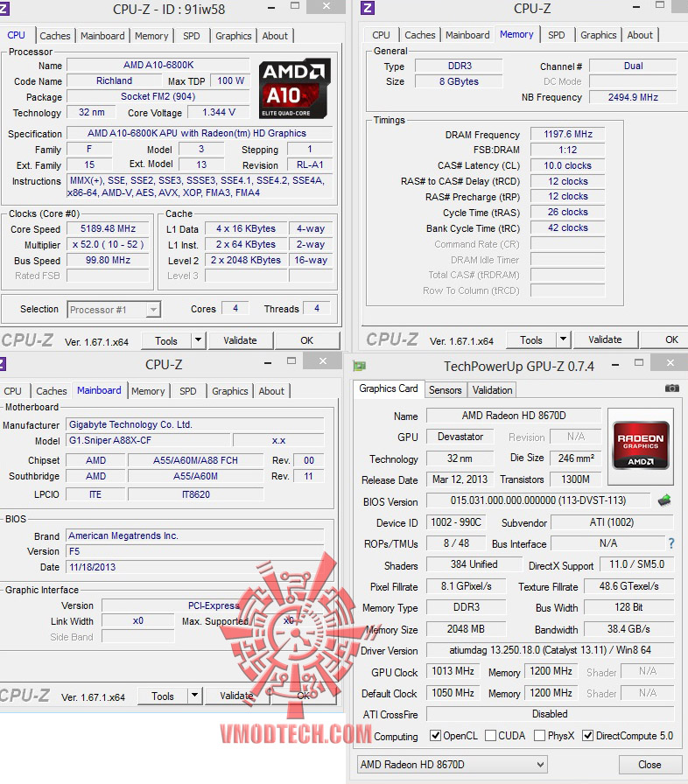Switch to Caches tab in CPU-Z ID window

[x=55, y=36]
